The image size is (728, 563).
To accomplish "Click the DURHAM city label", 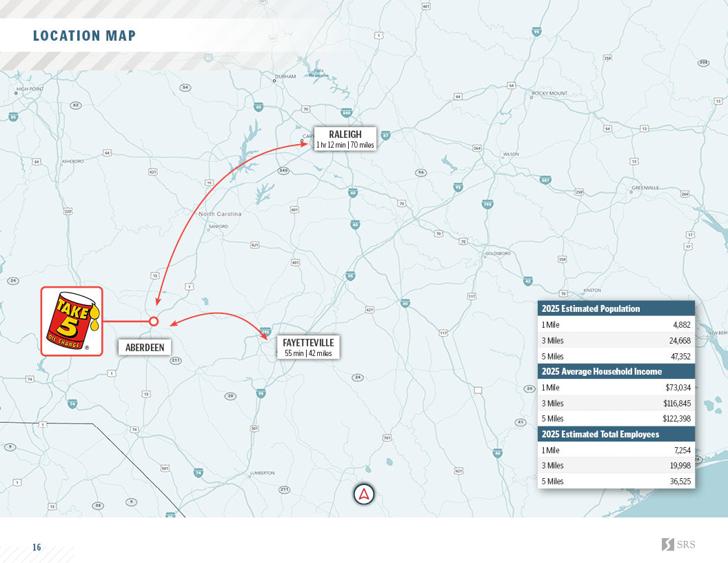I will pyautogui.click(x=285, y=77).
